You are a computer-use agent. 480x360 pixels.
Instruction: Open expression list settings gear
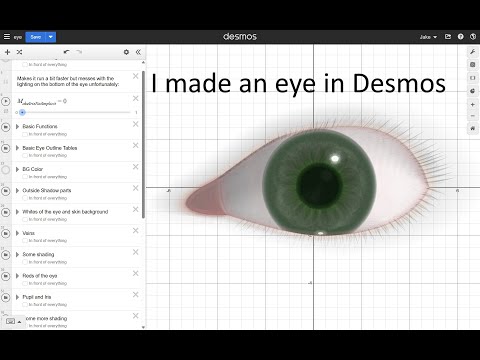[126, 52]
